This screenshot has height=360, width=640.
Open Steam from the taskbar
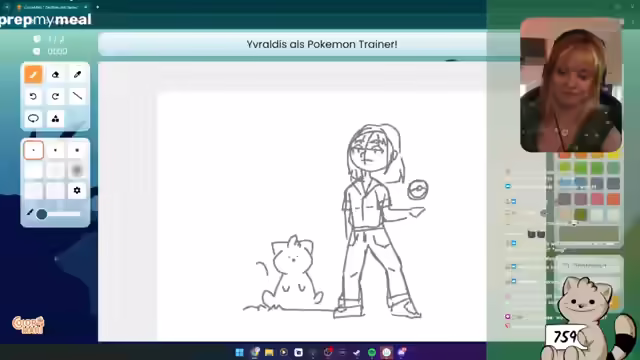[x=357, y=352]
